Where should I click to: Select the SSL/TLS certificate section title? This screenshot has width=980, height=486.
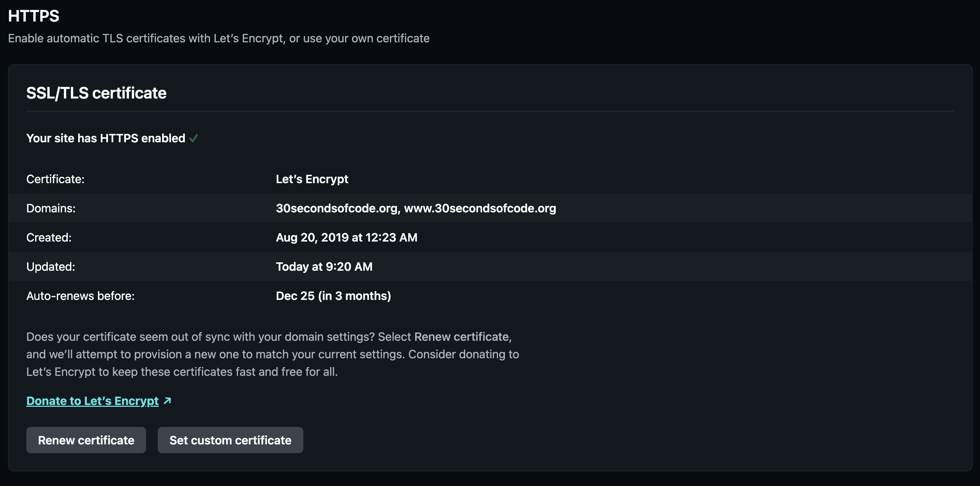click(96, 93)
